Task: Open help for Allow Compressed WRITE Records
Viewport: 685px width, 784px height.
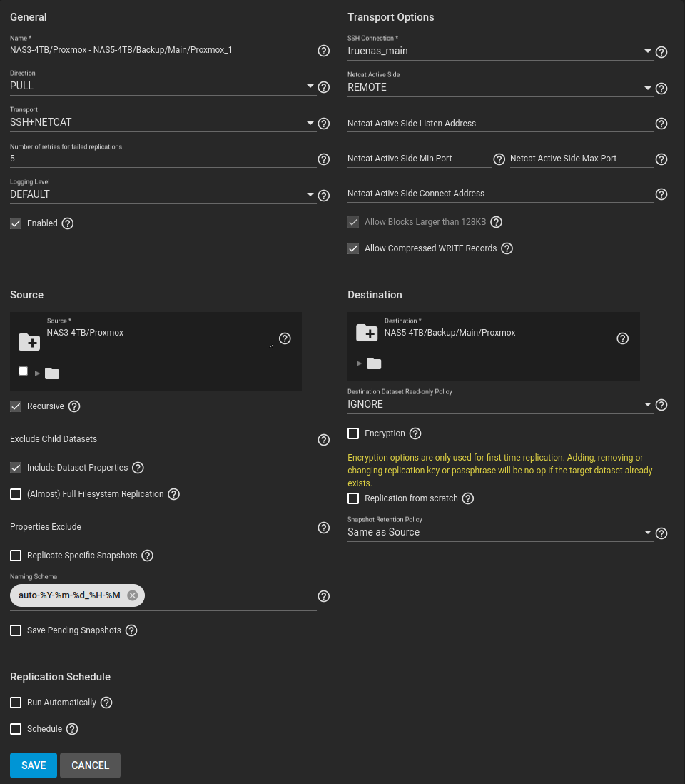Action: tap(507, 248)
